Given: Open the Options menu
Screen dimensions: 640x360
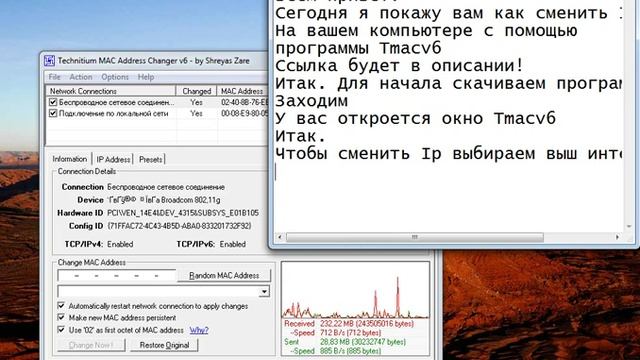Looking at the screenshot, I should pyautogui.click(x=115, y=77).
